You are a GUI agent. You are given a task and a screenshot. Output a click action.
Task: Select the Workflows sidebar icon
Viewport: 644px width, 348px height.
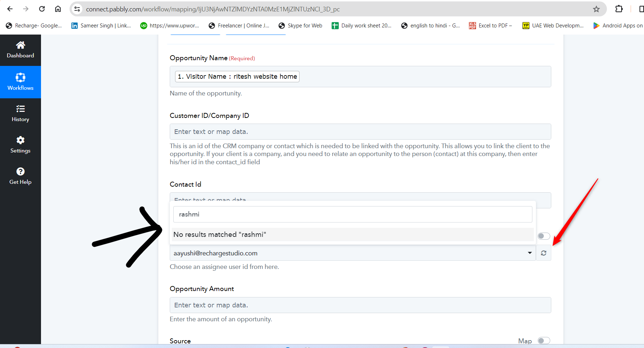[20, 82]
